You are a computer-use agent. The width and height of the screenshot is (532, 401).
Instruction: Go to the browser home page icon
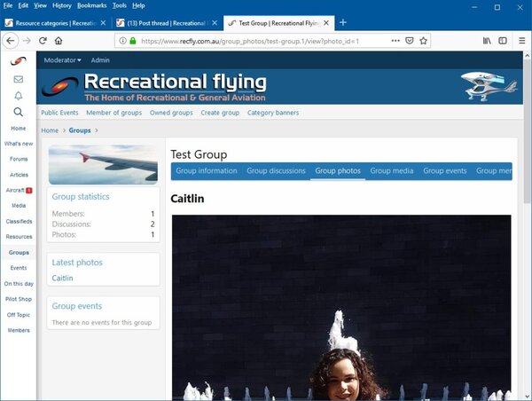(x=59, y=41)
